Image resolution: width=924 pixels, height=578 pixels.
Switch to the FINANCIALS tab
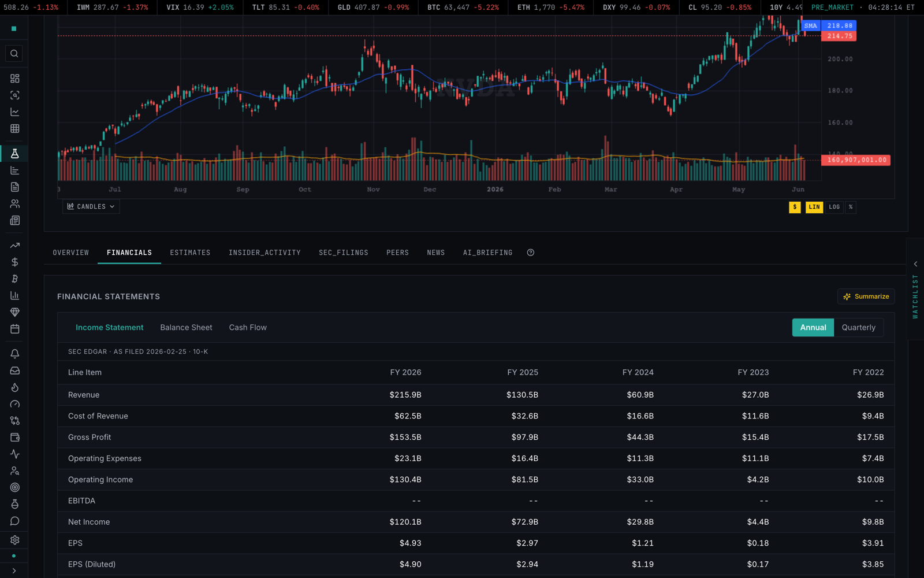point(129,253)
